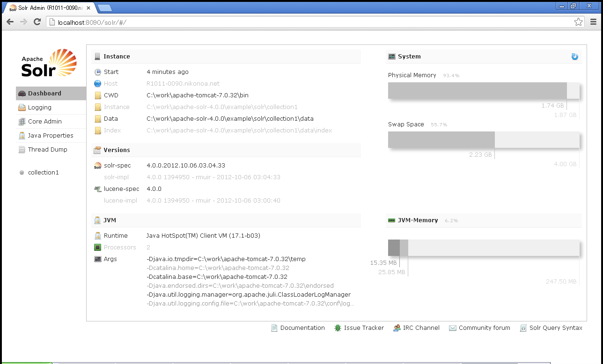
Task: Click the Start value "4 minutes ago"
Action: 168,72
